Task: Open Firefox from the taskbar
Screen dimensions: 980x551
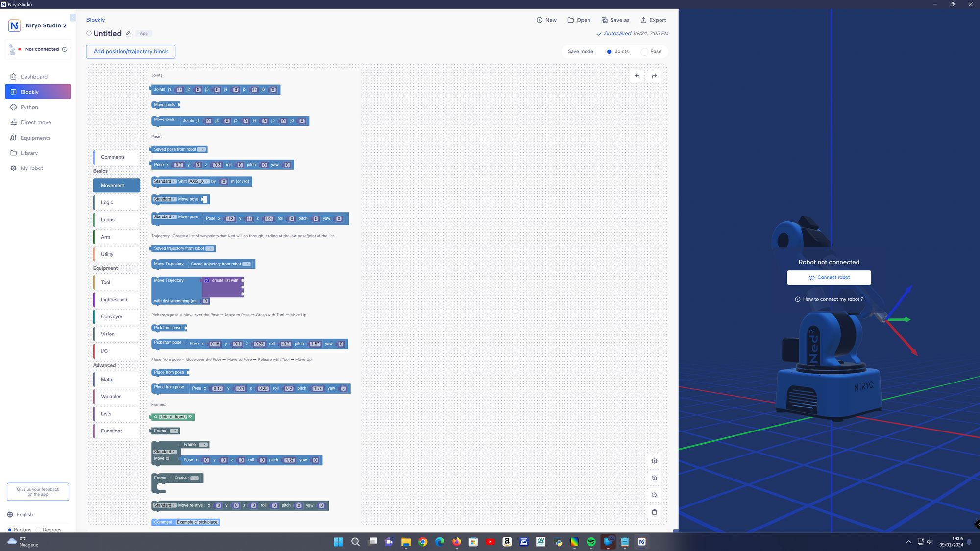Action: [457, 542]
